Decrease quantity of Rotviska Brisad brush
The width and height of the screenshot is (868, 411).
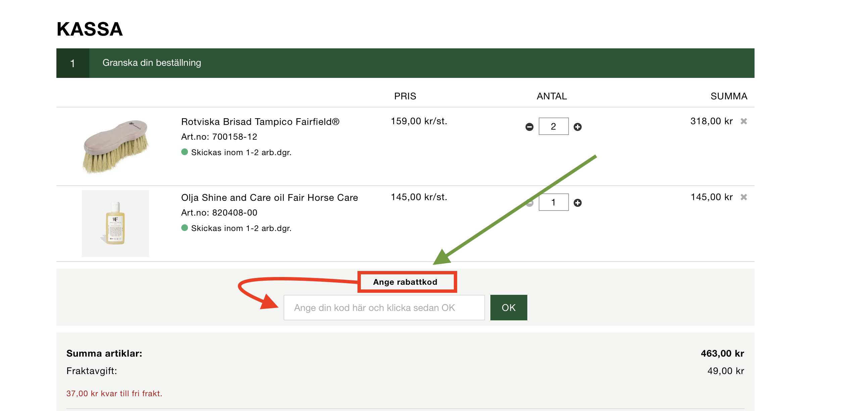[529, 127]
